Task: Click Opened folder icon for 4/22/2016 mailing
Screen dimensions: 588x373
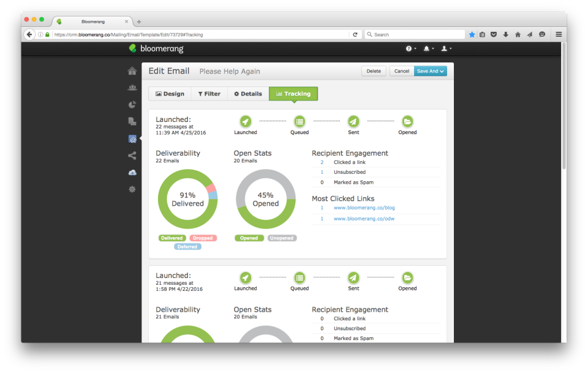Action: point(407,278)
